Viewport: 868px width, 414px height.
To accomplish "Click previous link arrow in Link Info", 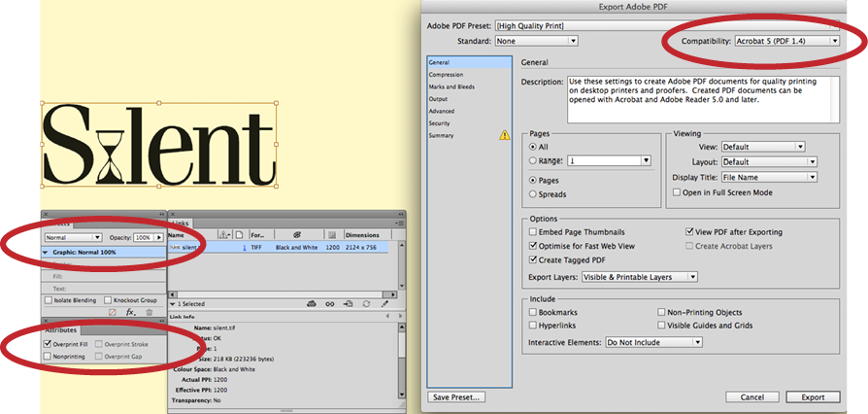I will click(385, 317).
